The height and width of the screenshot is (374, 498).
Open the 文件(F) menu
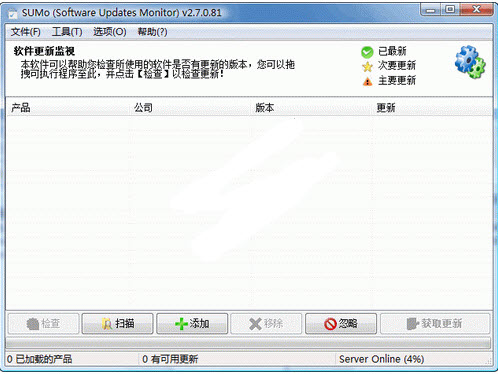tap(25, 32)
